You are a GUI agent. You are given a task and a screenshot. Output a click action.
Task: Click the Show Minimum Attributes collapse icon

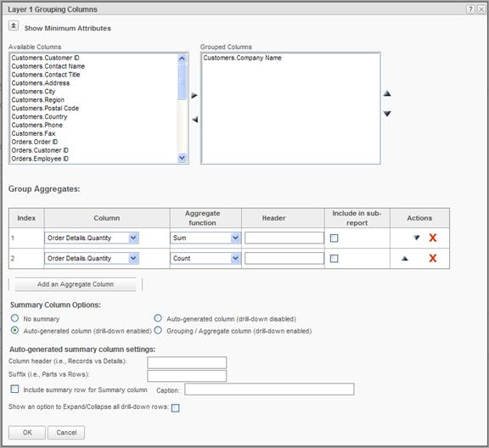(14, 25)
